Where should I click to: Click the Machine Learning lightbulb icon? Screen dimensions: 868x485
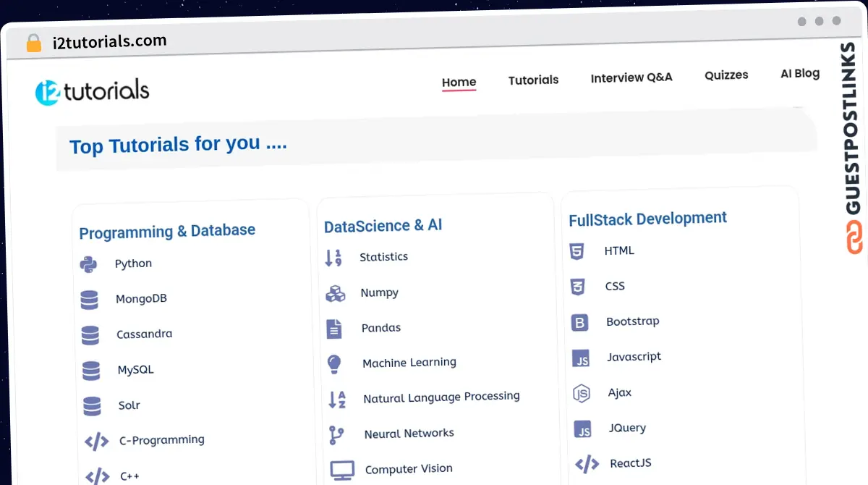pos(333,363)
